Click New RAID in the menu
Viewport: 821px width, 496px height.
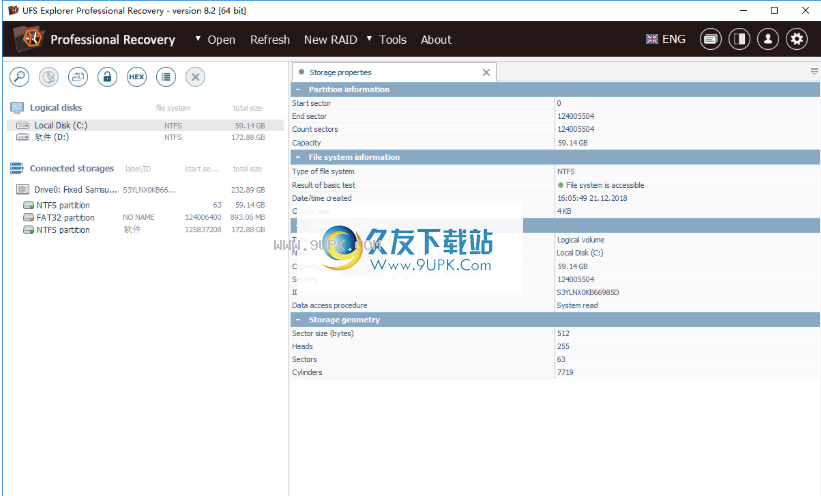[330, 40]
